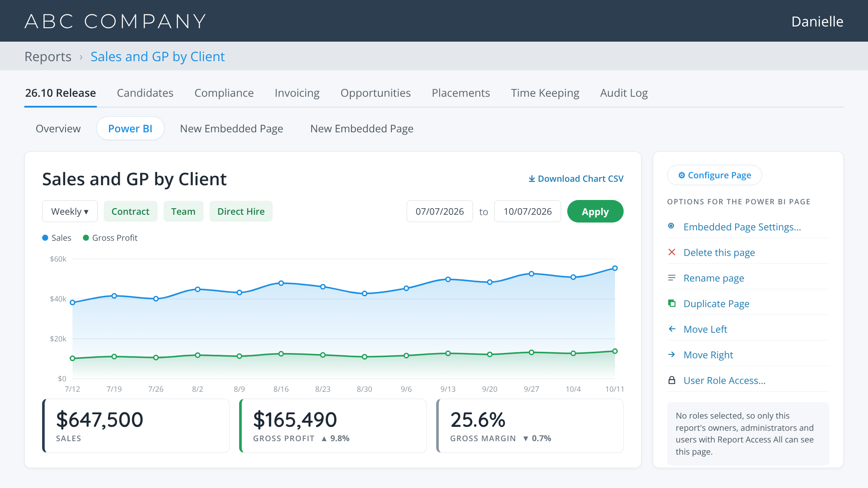868x488 pixels.
Task: Toggle the Contract filter chip
Action: 130,211
